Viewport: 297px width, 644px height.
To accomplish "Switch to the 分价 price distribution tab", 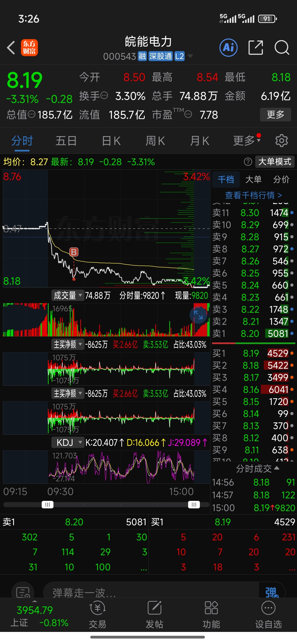I will point(281,179).
